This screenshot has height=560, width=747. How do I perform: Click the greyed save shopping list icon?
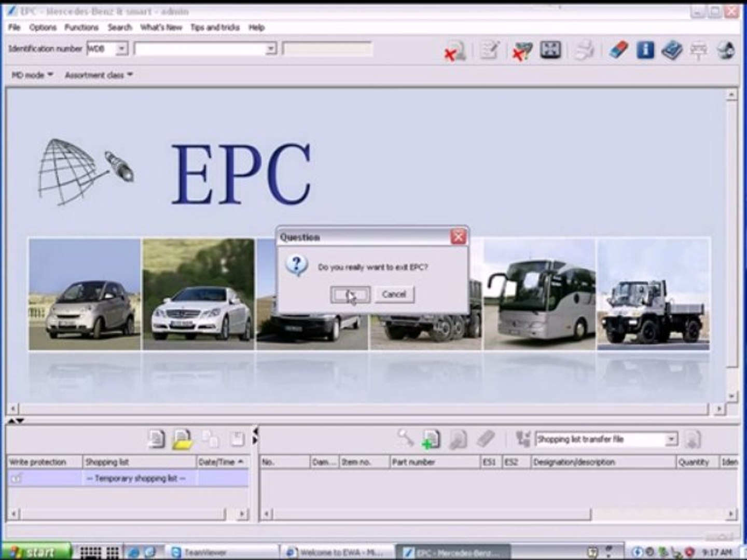237,439
